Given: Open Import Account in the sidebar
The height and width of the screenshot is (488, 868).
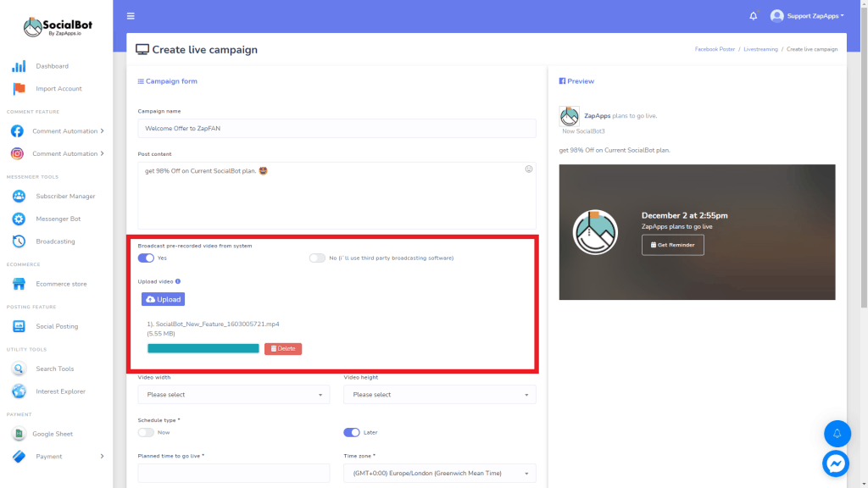Looking at the screenshot, I should pos(58,88).
